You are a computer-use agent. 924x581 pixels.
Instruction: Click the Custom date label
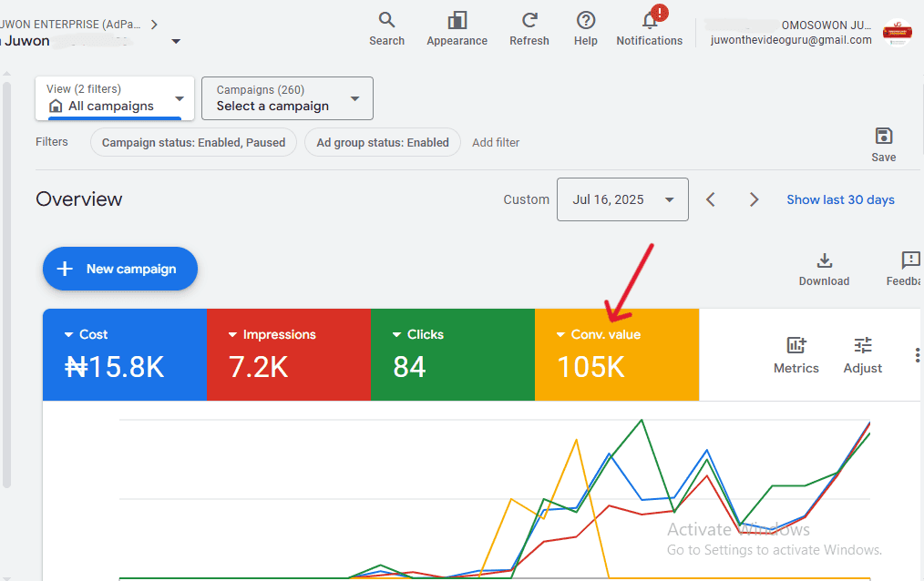click(526, 199)
